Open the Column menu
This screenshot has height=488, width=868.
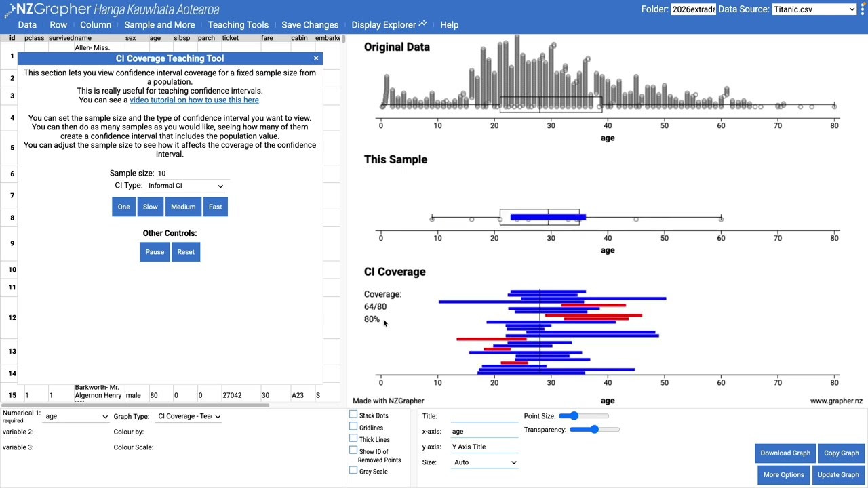point(96,25)
